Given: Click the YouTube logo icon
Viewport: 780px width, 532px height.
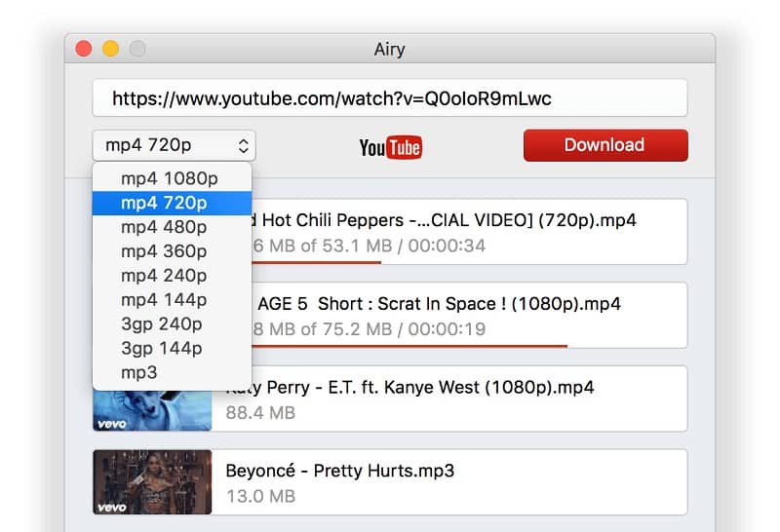Looking at the screenshot, I should click(390, 147).
